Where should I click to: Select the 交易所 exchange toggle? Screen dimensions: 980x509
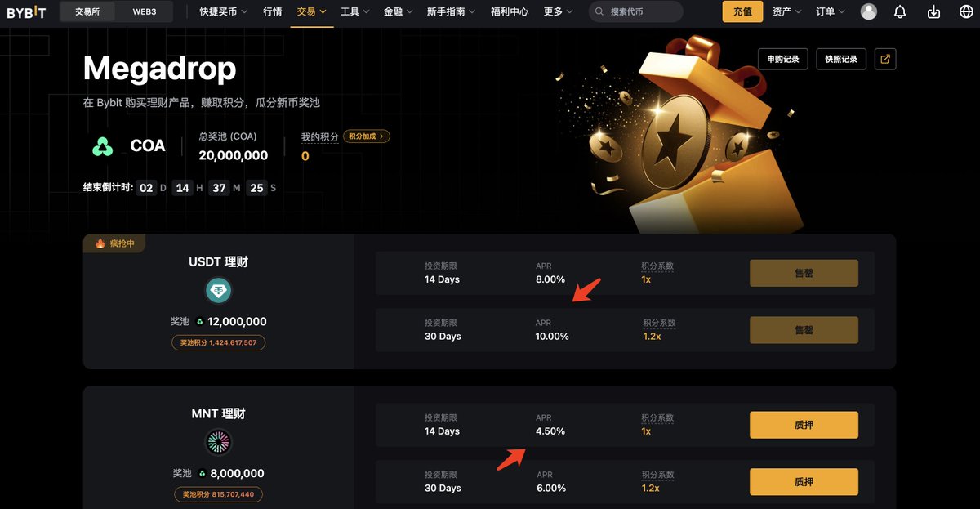pos(87,11)
